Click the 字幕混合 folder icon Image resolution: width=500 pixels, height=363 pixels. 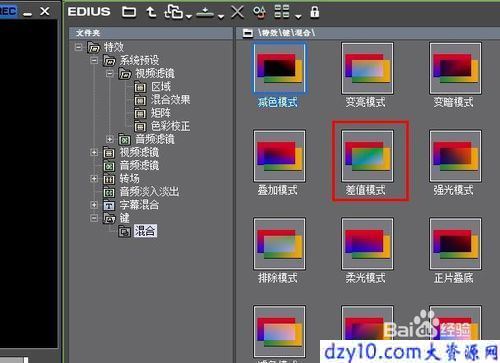pos(109,205)
